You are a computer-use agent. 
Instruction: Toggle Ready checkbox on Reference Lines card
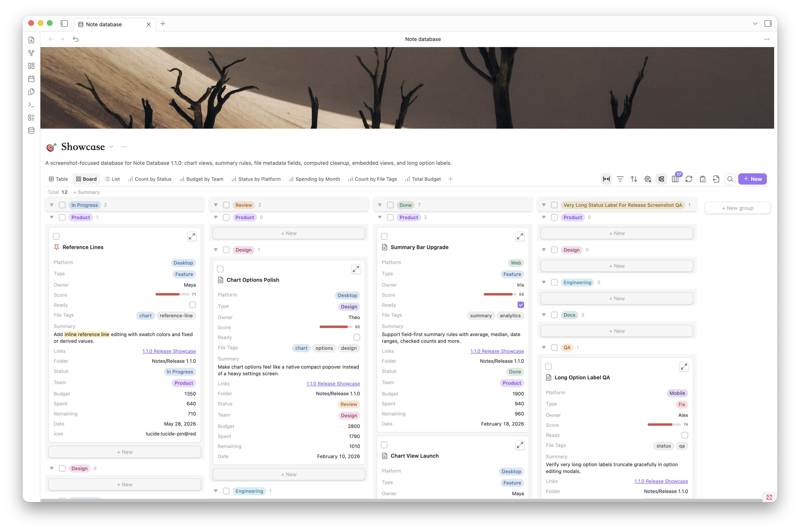click(x=193, y=305)
